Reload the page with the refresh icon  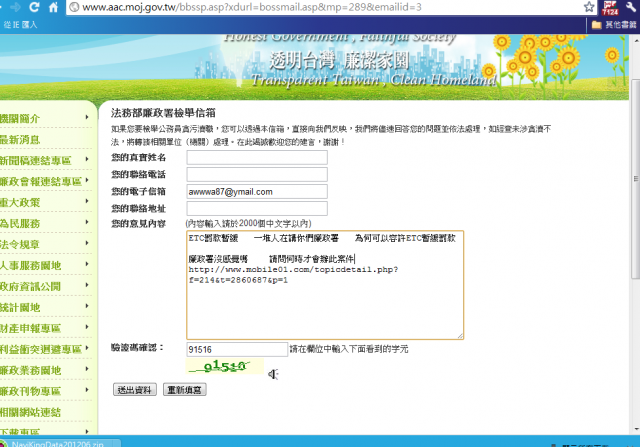34,7
